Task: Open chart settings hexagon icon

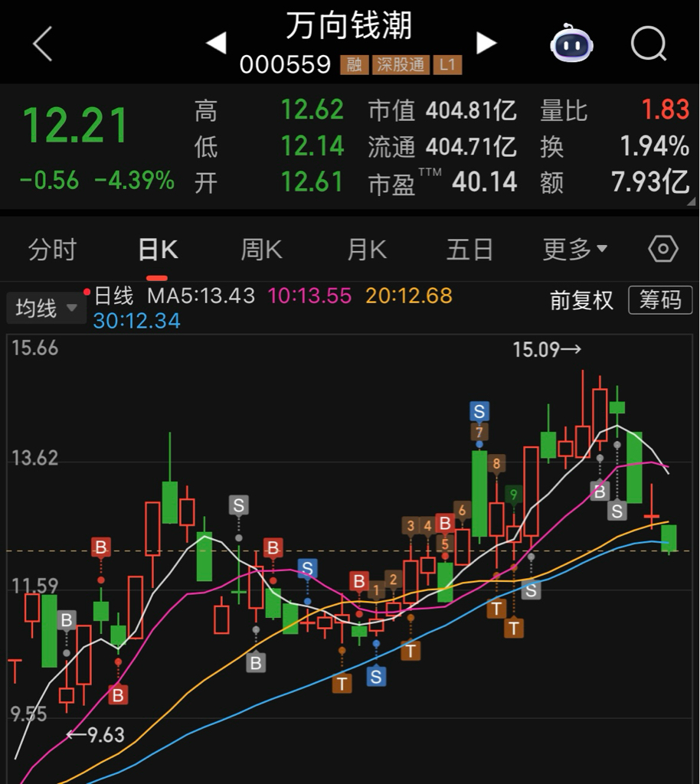Action: (663, 249)
